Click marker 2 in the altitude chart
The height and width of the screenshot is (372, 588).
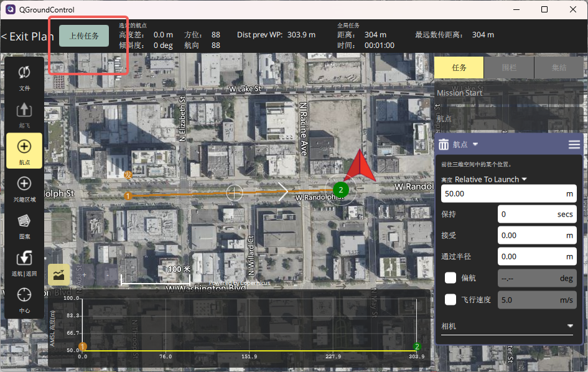(417, 346)
